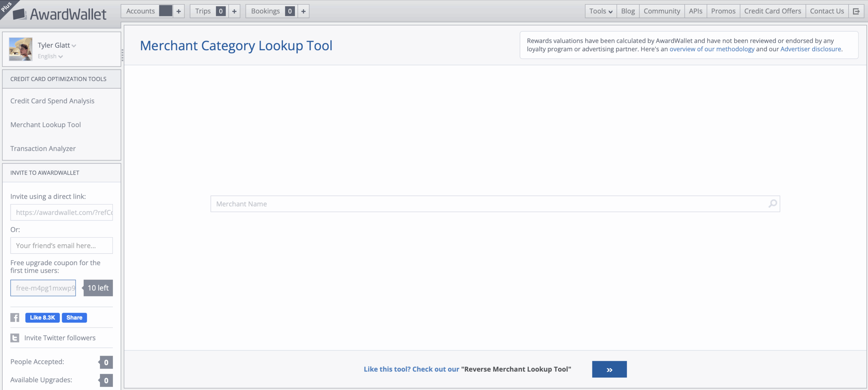Open the Tyler Glatt user dropdown

[57, 45]
